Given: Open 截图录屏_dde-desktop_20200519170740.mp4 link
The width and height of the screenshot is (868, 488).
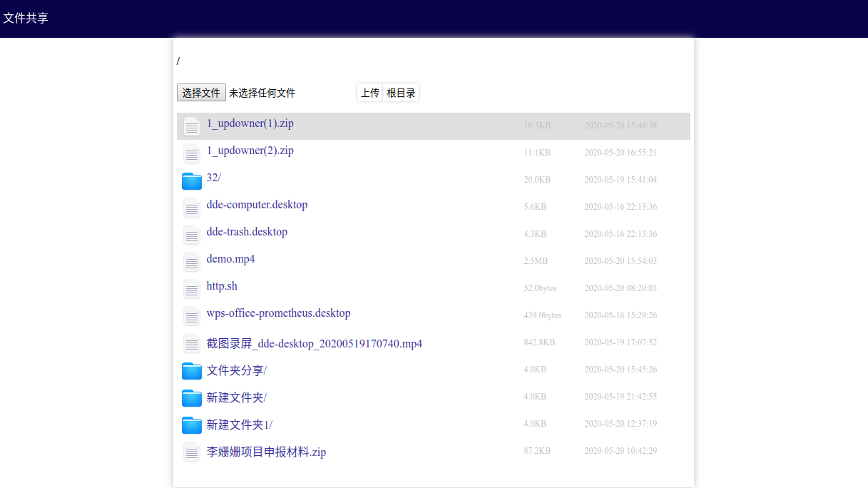Looking at the screenshot, I should coord(315,343).
